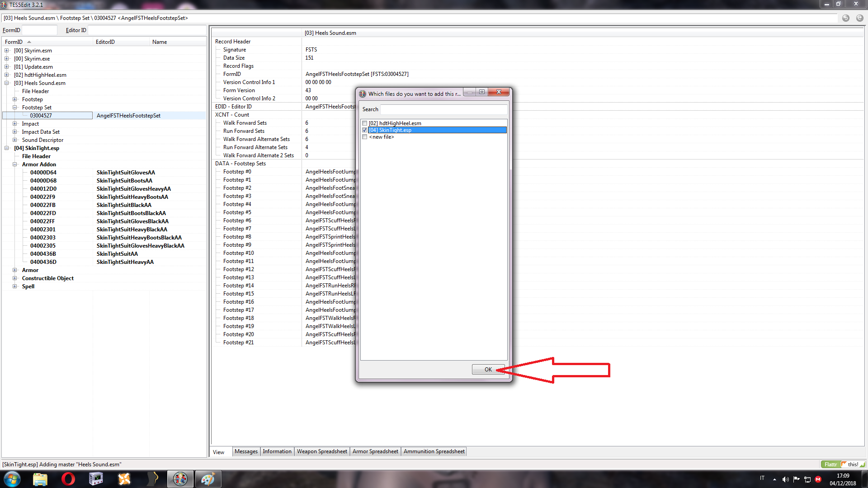This screenshot has height=488, width=868.
Task: Uncheck the [04] SkinTight.esp checkbox
Action: point(365,130)
